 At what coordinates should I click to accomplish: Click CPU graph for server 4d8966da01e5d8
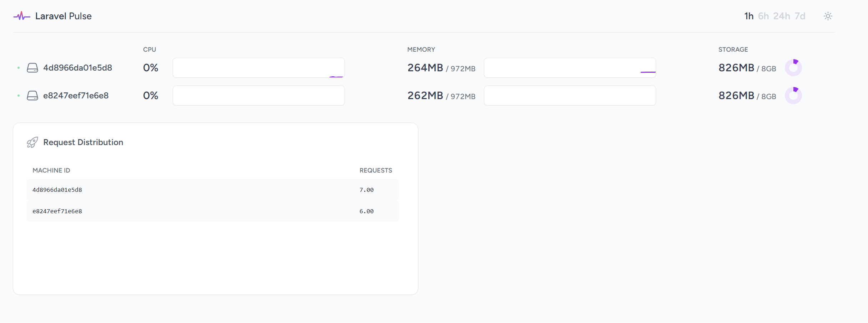(258, 68)
